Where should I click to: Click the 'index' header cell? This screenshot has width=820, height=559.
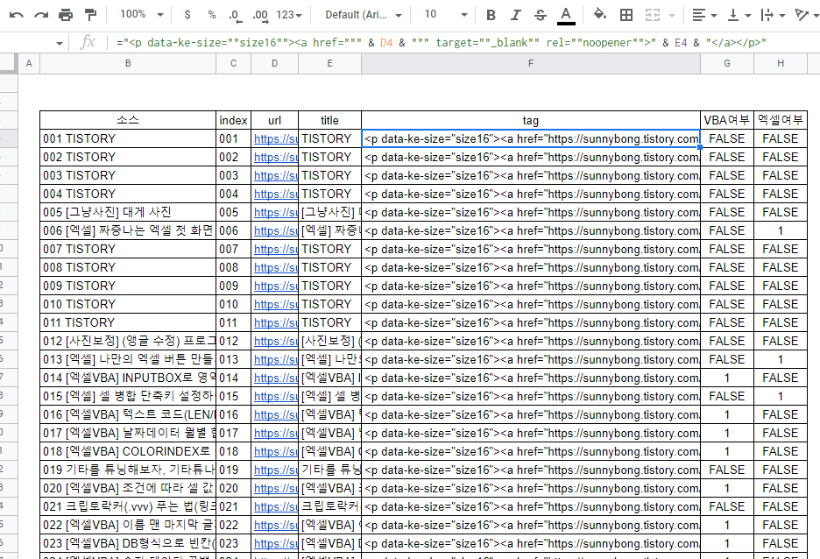(233, 120)
